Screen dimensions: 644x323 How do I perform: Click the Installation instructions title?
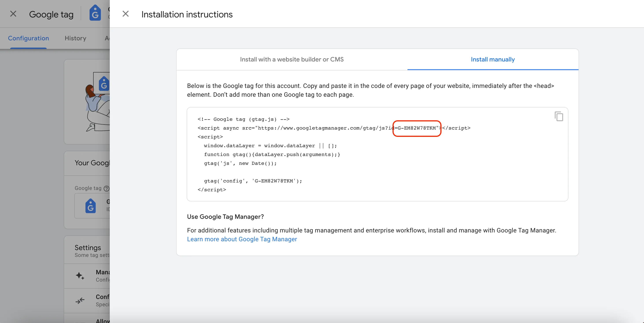pyautogui.click(x=187, y=15)
